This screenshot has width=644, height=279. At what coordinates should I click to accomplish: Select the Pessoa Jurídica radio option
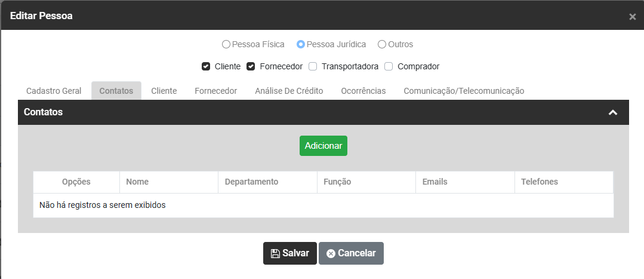pyautogui.click(x=301, y=44)
